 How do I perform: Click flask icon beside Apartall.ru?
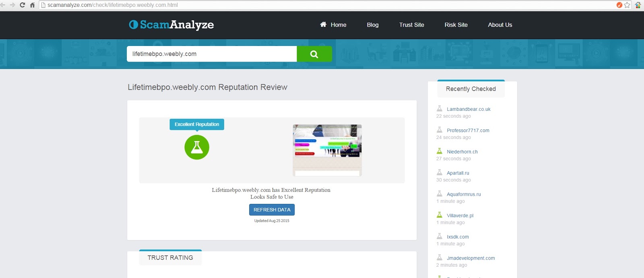pyautogui.click(x=440, y=173)
